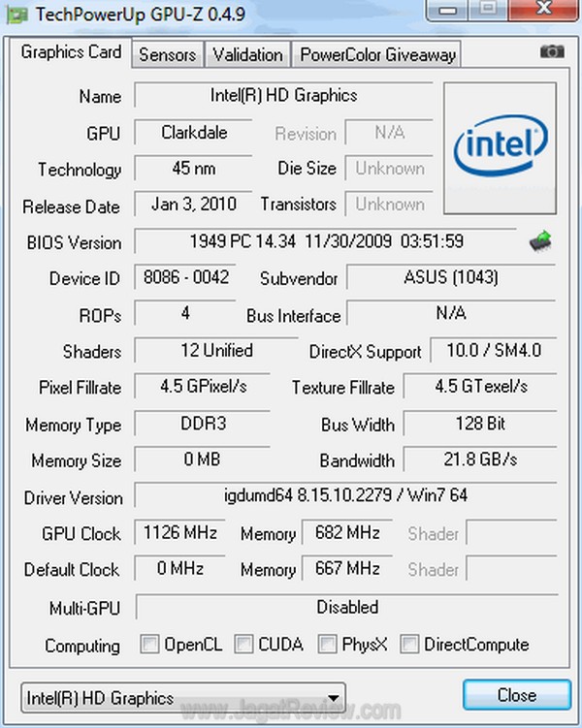Enable the OpenCL checkbox
The image size is (582, 728).
pos(150,645)
